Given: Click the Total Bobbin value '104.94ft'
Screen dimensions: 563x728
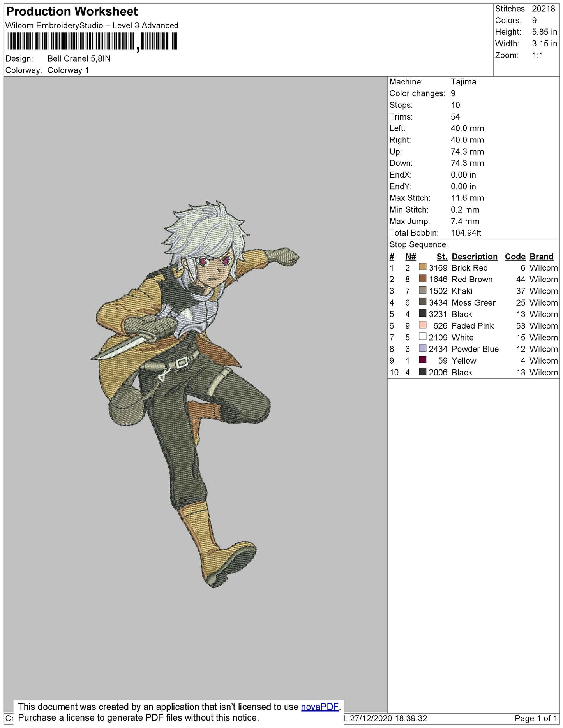Looking at the screenshot, I should (x=466, y=233).
